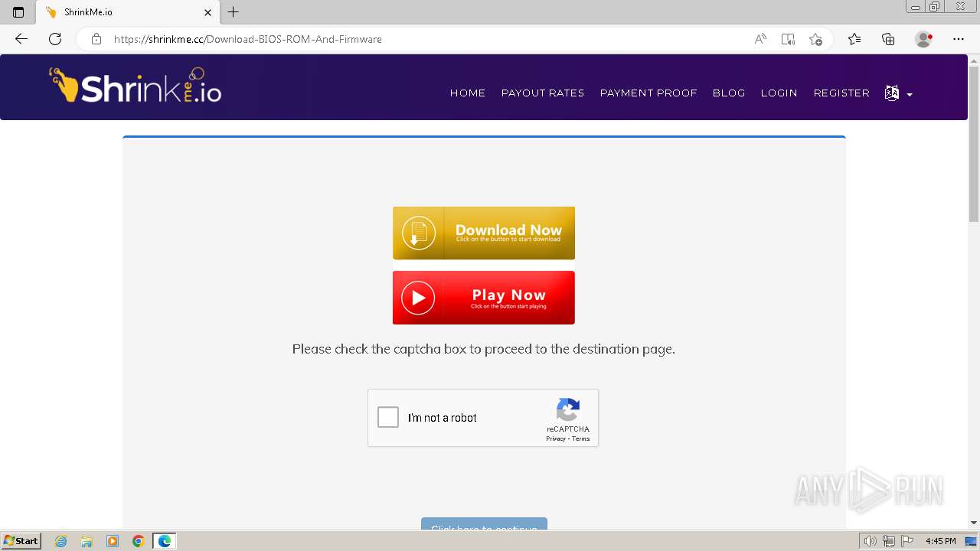View site information lock icon
The width and height of the screenshot is (980, 551).
[96, 39]
